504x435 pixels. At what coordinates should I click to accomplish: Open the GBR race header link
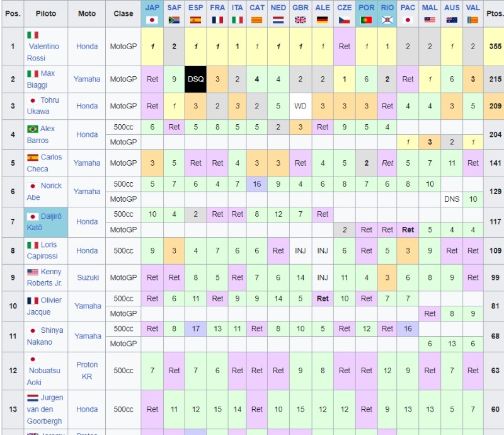(301, 8)
